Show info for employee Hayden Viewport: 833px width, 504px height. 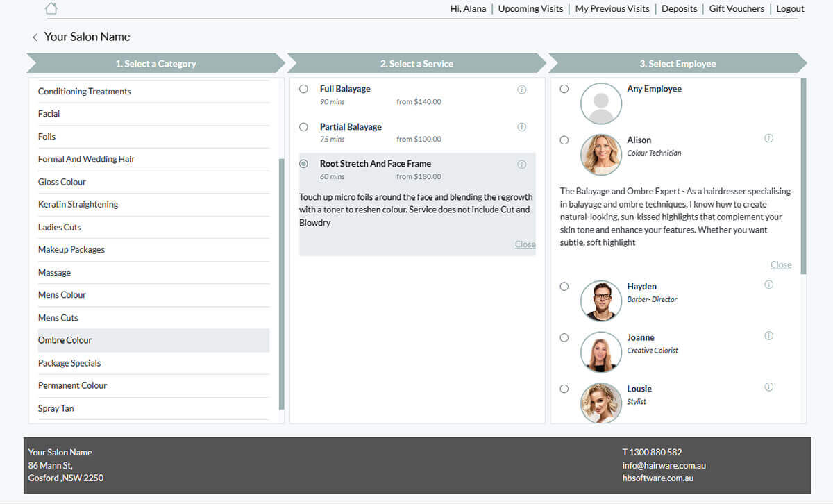(768, 285)
